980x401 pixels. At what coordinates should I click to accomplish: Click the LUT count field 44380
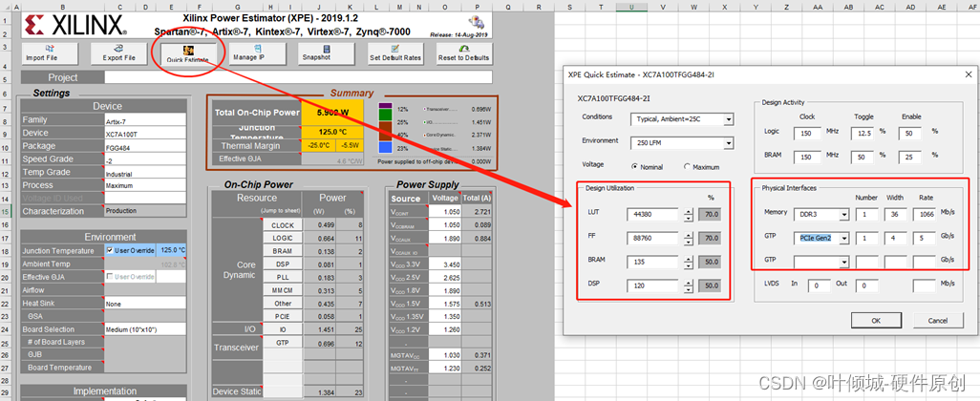(x=652, y=215)
